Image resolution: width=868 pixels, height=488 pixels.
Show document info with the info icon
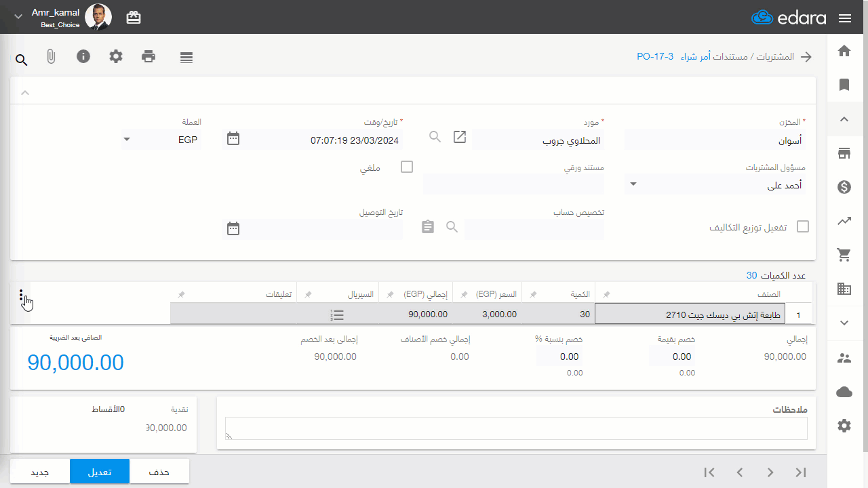(83, 56)
